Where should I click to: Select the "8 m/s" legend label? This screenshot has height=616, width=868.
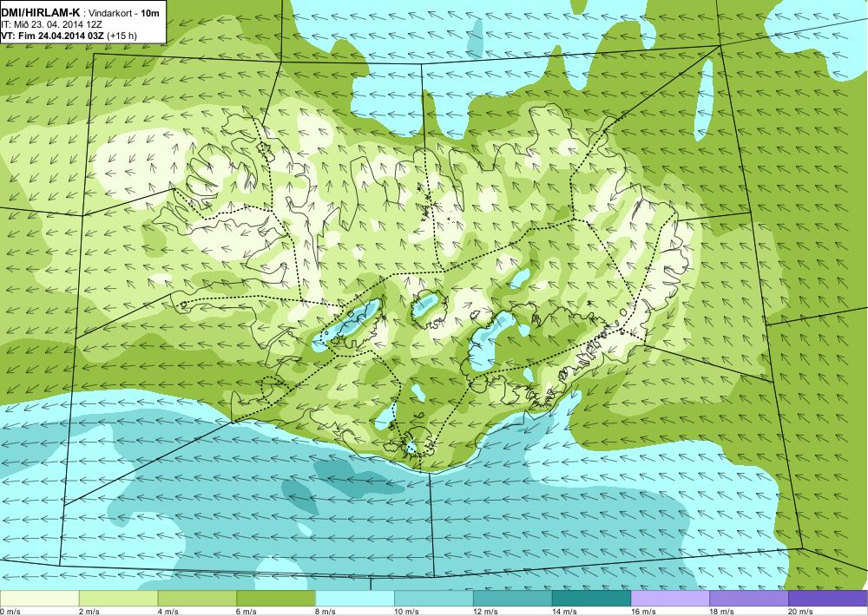326,612
